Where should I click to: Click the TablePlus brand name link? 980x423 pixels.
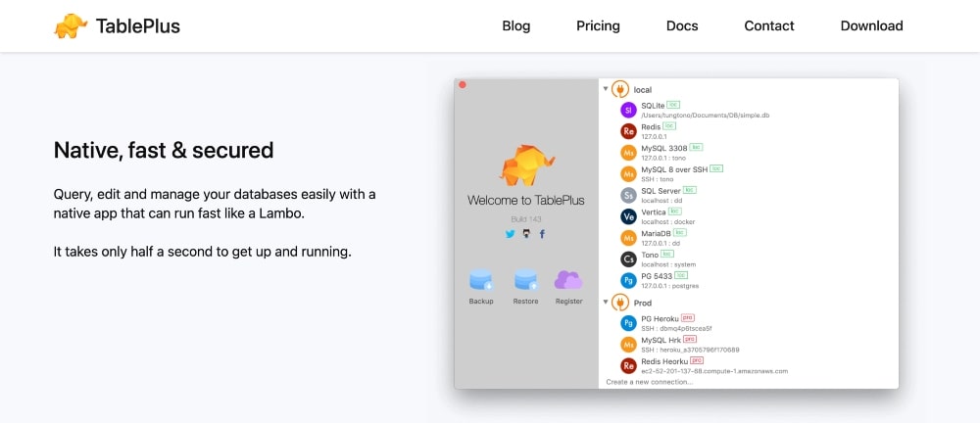click(138, 26)
